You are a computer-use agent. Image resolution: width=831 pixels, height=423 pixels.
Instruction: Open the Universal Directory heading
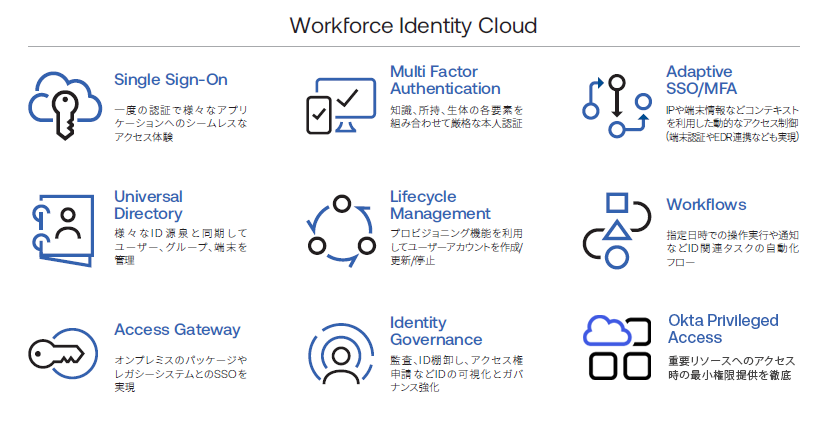coord(148,205)
